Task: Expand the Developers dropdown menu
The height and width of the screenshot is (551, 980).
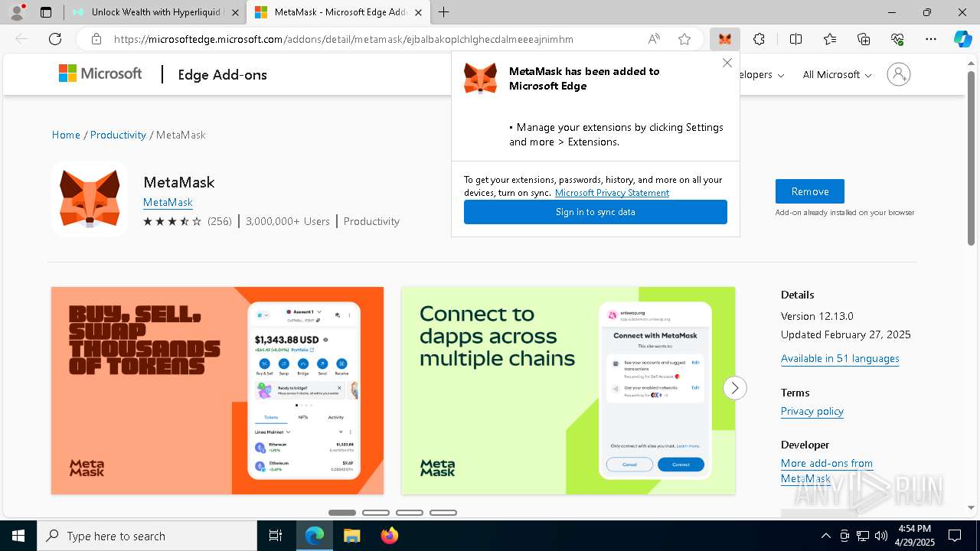Action: point(762,74)
